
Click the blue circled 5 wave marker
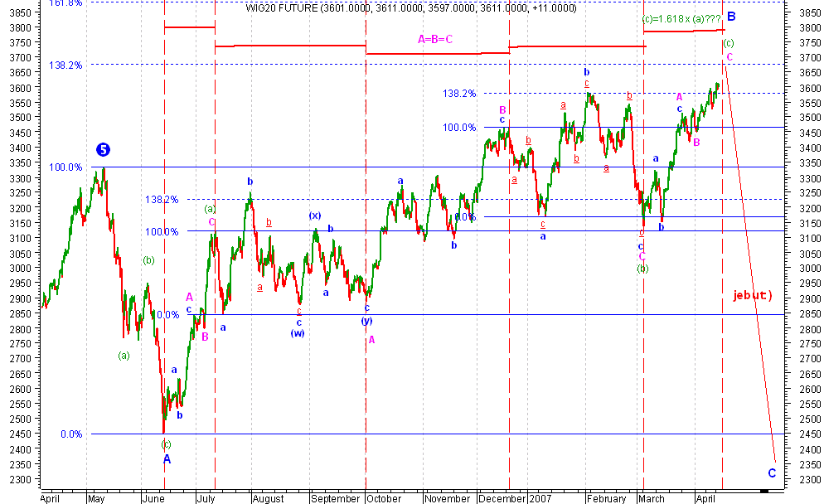tap(103, 150)
